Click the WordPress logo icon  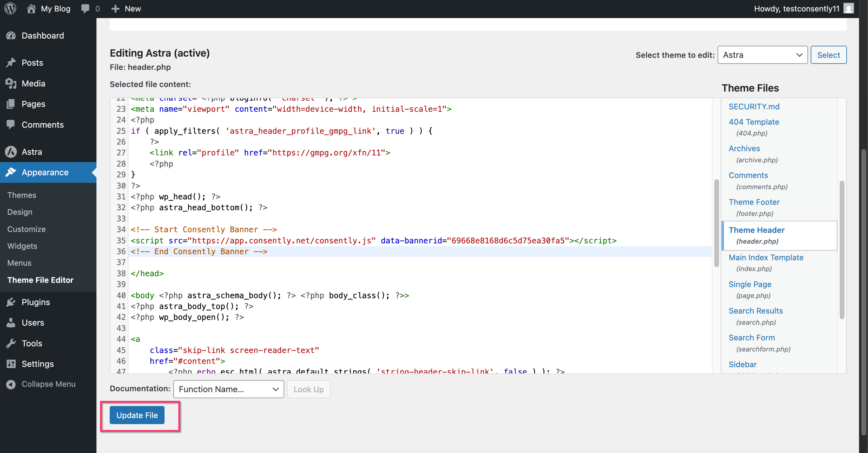click(11, 8)
